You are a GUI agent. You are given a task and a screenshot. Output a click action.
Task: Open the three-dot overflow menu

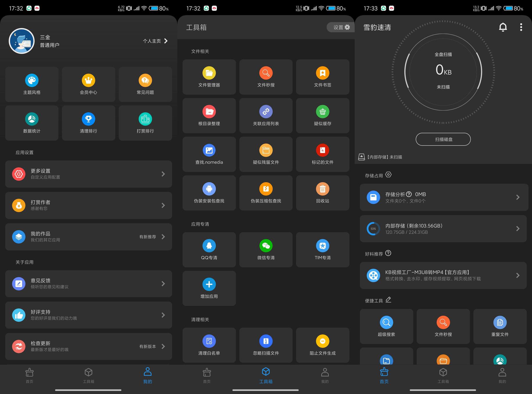[x=521, y=27]
